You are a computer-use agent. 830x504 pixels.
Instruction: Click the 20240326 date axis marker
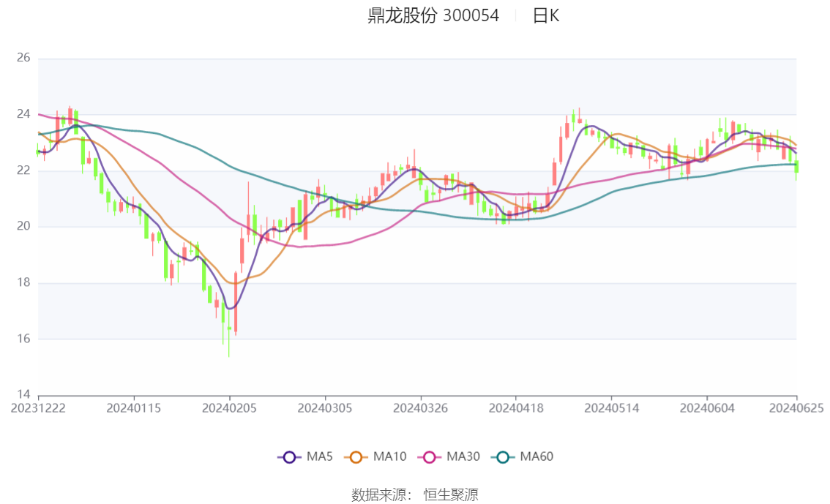[x=420, y=408]
